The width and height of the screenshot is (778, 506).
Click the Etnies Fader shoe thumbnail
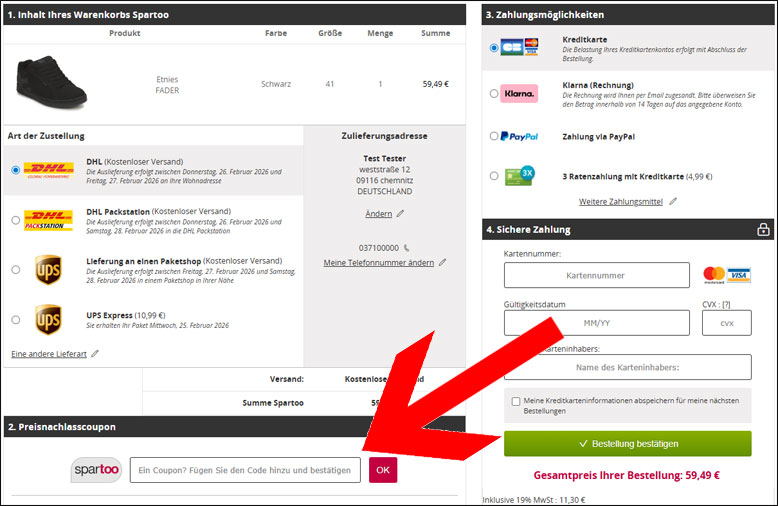click(x=51, y=82)
